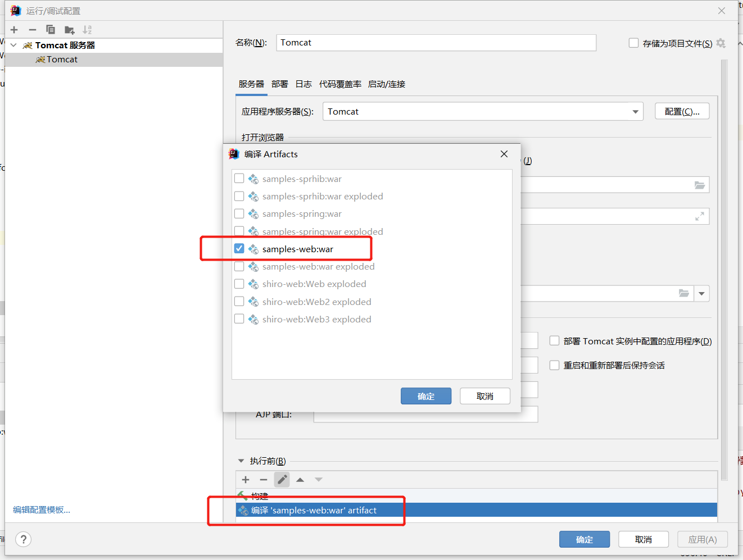
Task: Switch to the 启动/连接 tab
Action: pyautogui.click(x=387, y=84)
